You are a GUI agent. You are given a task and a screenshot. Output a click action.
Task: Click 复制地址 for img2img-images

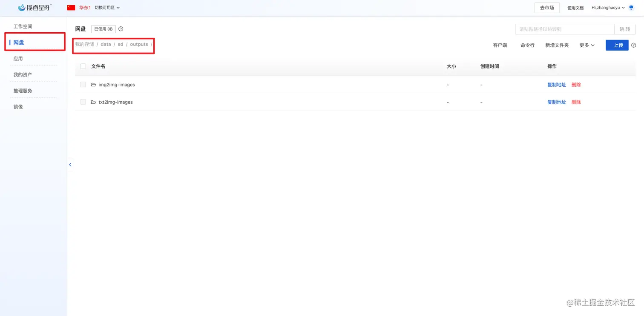(x=557, y=85)
